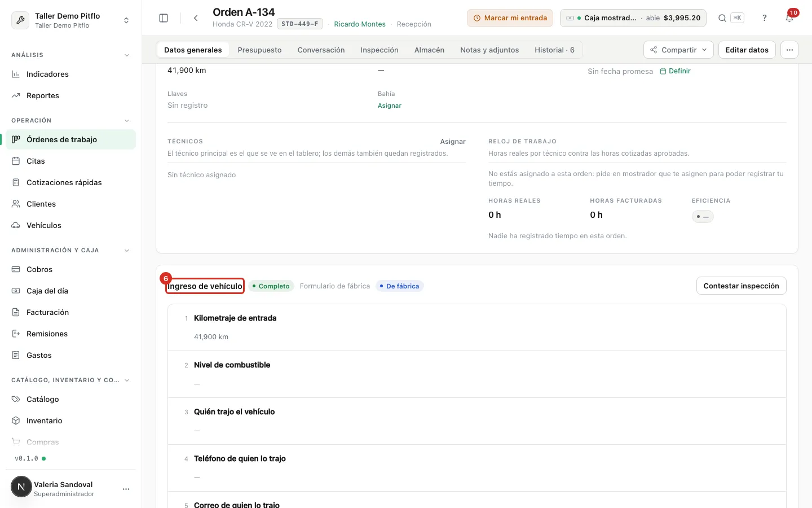Click the Clientes people icon
This screenshot has height=508, width=812.
[16, 204]
